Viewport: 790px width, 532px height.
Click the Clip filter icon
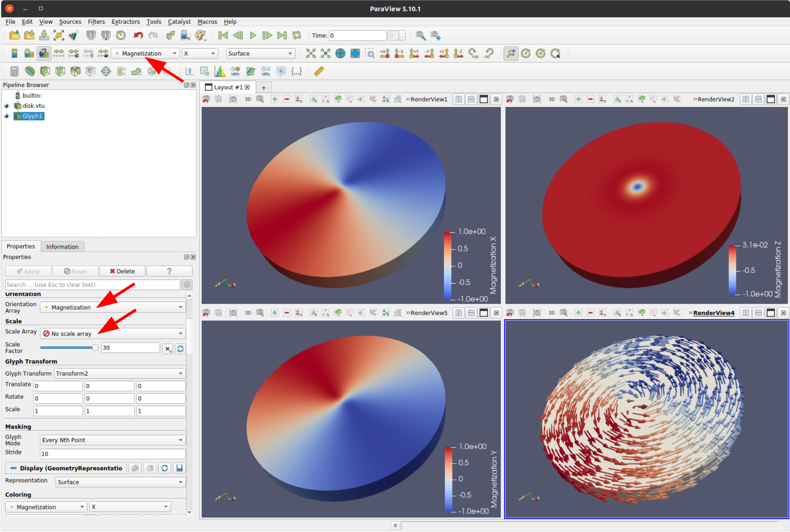click(x=45, y=71)
